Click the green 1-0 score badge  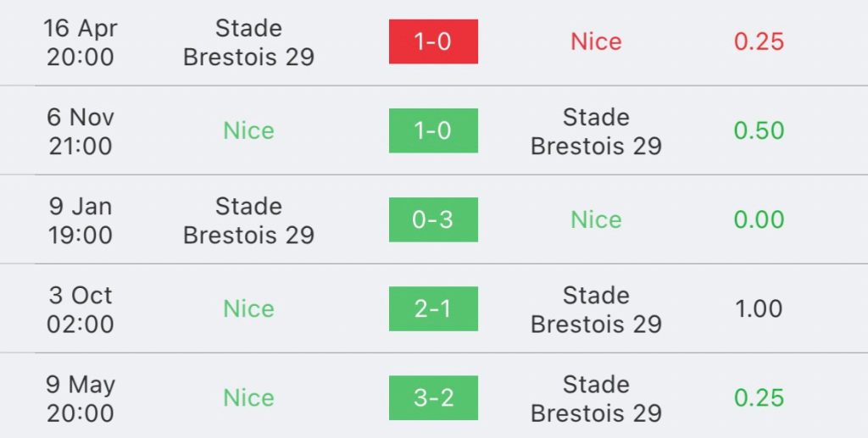[x=433, y=130]
